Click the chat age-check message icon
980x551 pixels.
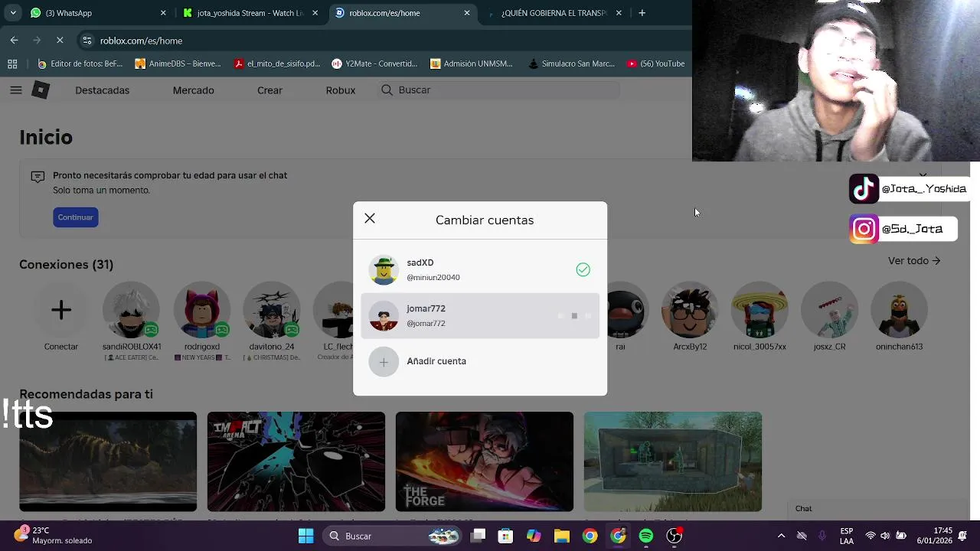(x=38, y=177)
